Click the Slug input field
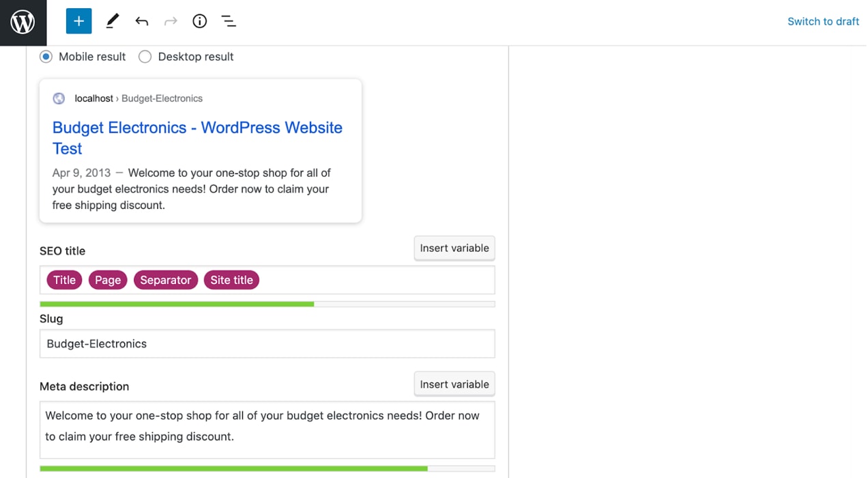The height and width of the screenshot is (478, 868). coord(266,343)
